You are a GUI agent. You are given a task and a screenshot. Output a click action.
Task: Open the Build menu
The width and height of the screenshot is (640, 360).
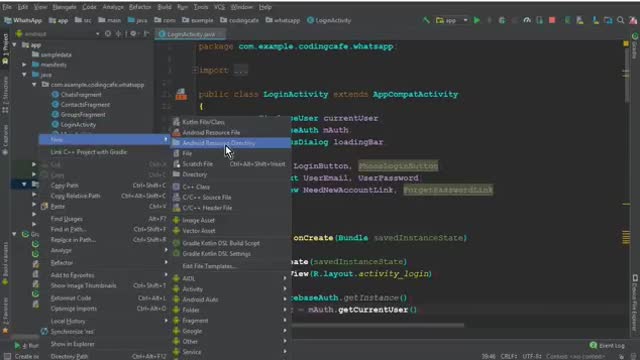click(x=164, y=7)
